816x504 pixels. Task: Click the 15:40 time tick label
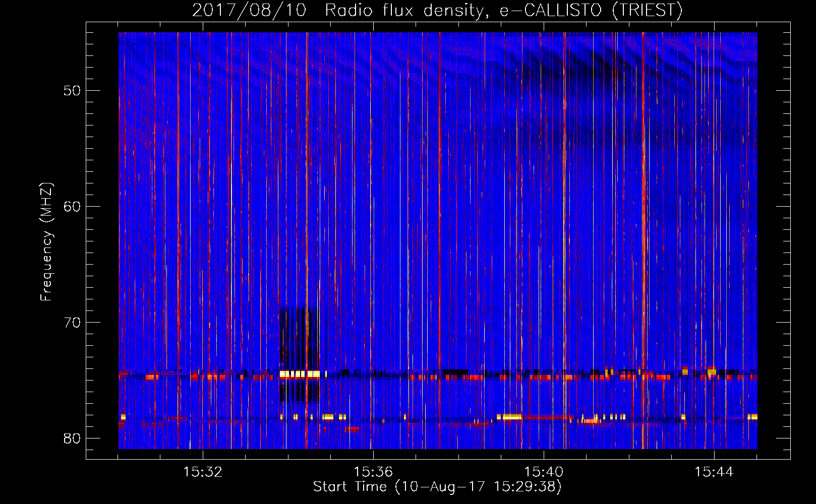pyautogui.click(x=544, y=472)
